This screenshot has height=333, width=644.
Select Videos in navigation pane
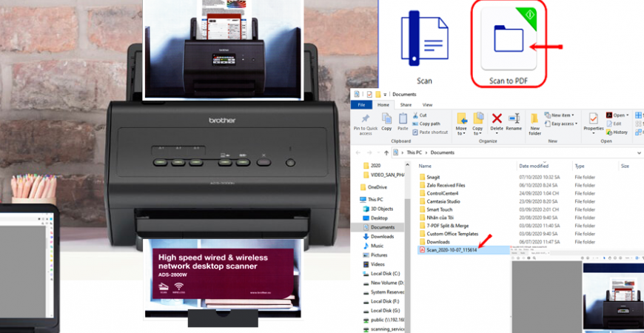(374, 264)
